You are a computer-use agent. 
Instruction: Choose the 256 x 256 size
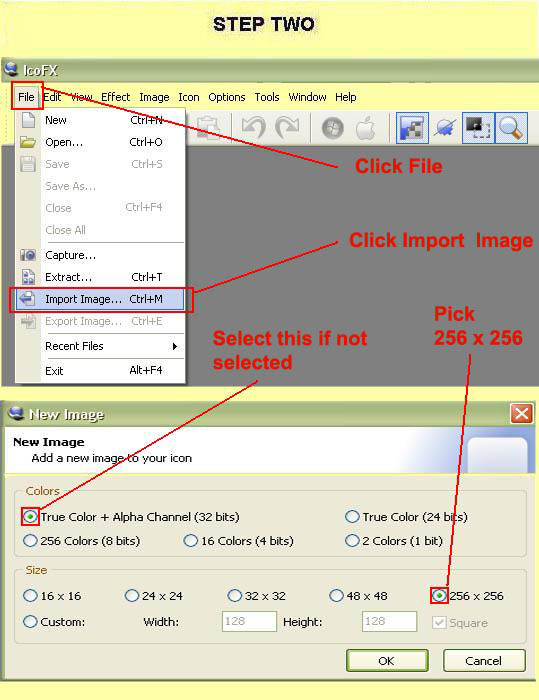439,596
